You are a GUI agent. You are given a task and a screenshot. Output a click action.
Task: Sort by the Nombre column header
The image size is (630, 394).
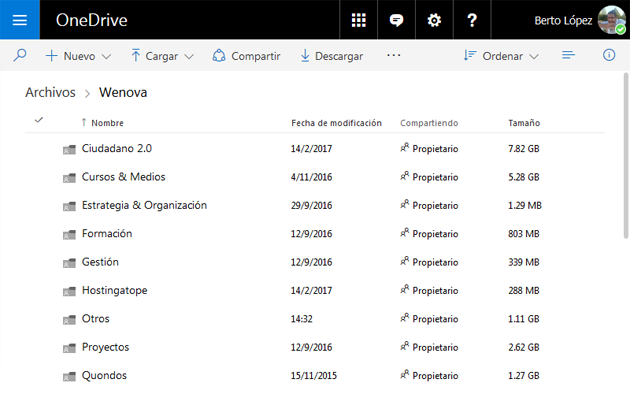pos(107,123)
